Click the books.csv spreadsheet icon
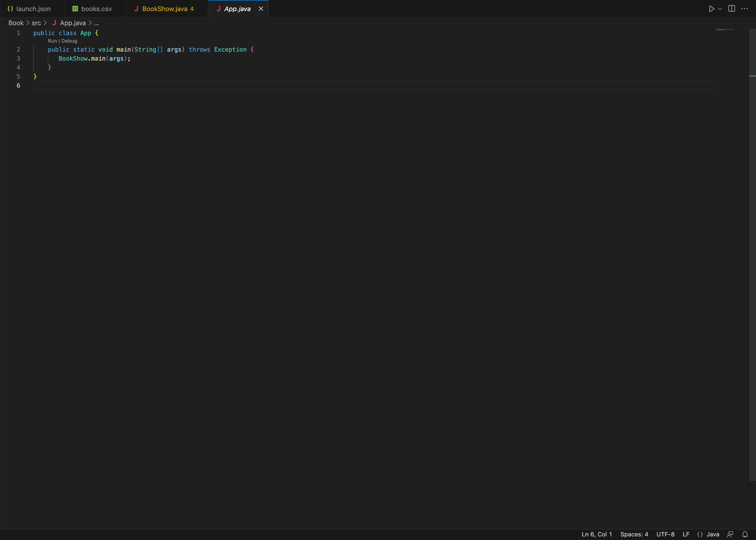This screenshot has height=540, width=756. (x=74, y=9)
